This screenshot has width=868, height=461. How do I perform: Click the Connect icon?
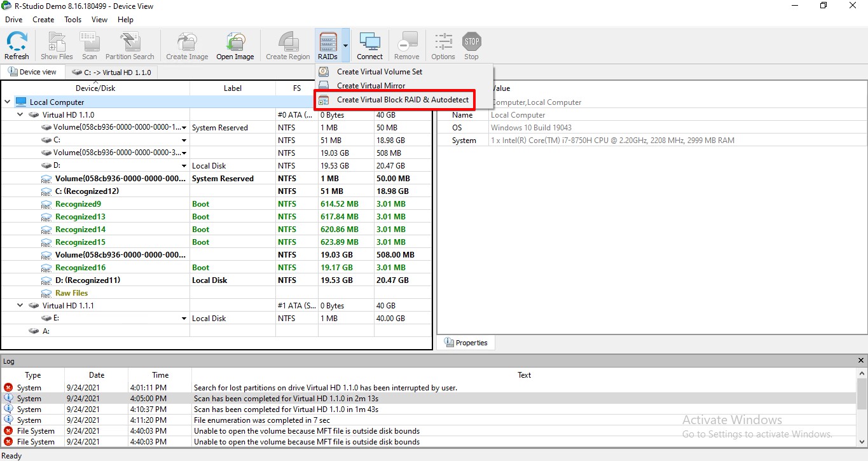tap(369, 45)
